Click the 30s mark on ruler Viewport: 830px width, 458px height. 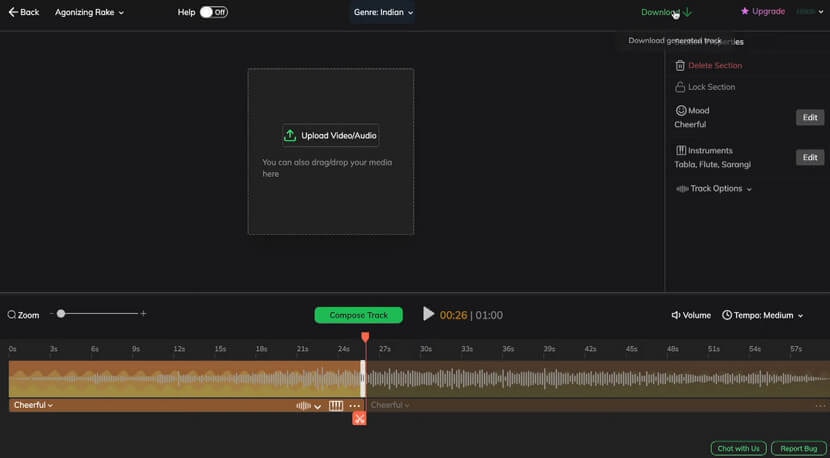pyautogui.click(x=426, y=349)
